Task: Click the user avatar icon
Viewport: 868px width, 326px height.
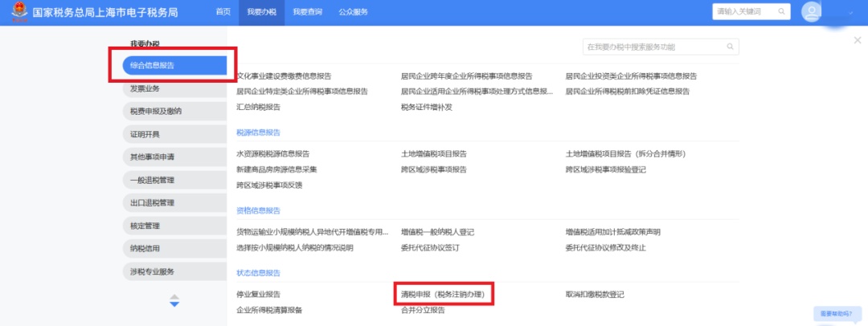Action: point(812,12)
